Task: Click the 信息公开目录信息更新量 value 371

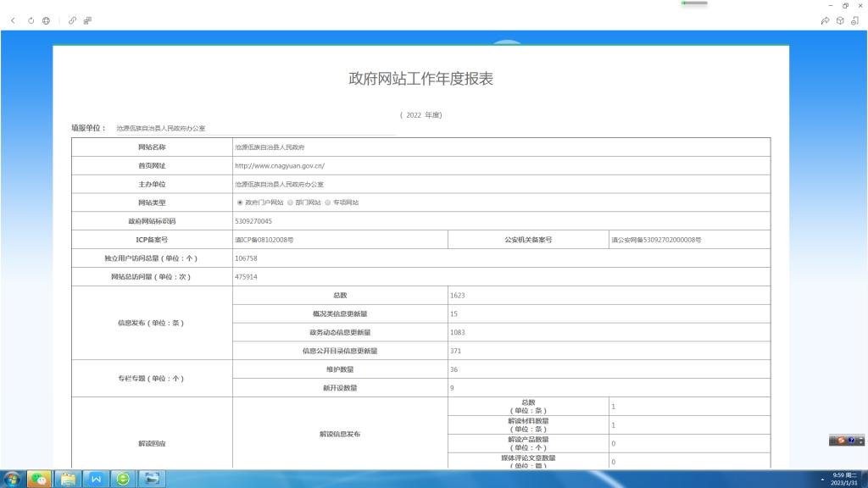Action: [455, 351]
